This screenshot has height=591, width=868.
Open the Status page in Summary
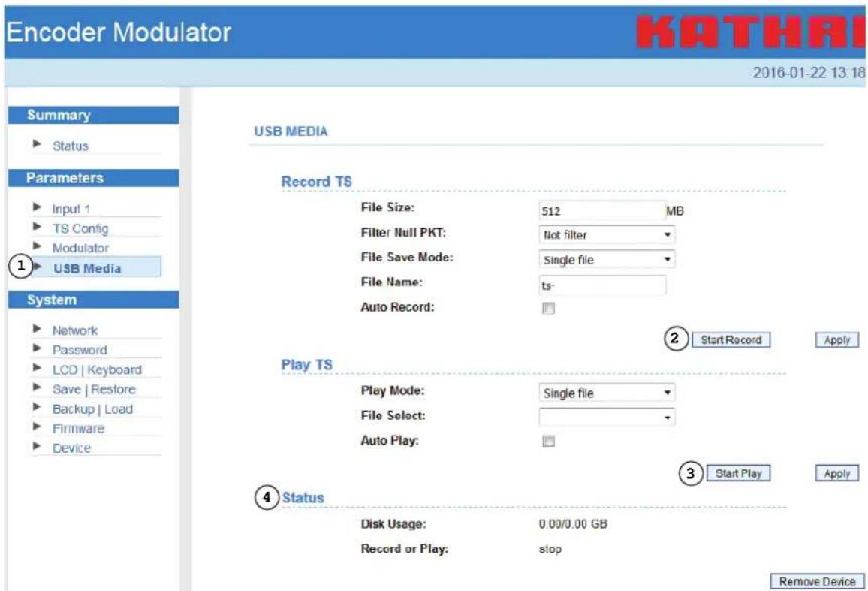click(71, 146)
